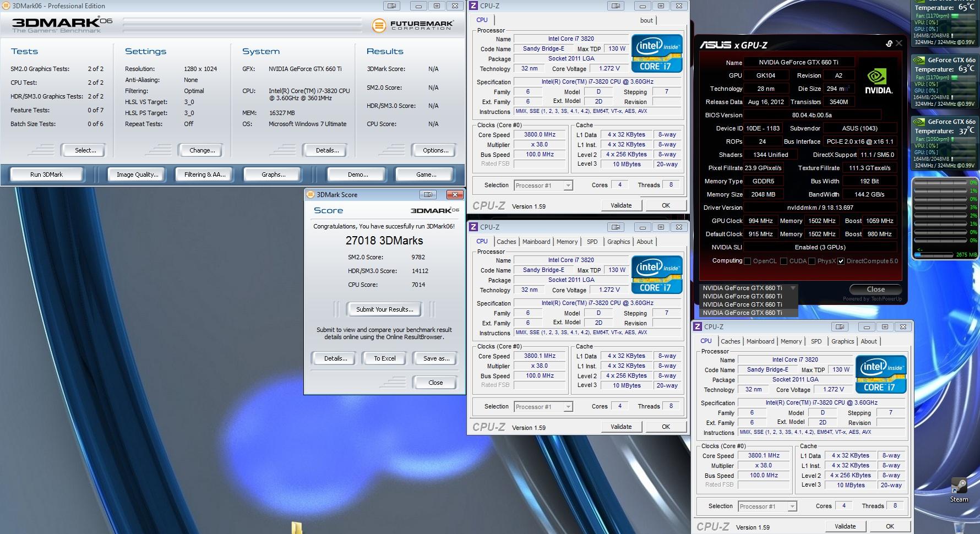Open Memory tab in middle CPU-Z
980x534 pixels.
coord(567,242)
